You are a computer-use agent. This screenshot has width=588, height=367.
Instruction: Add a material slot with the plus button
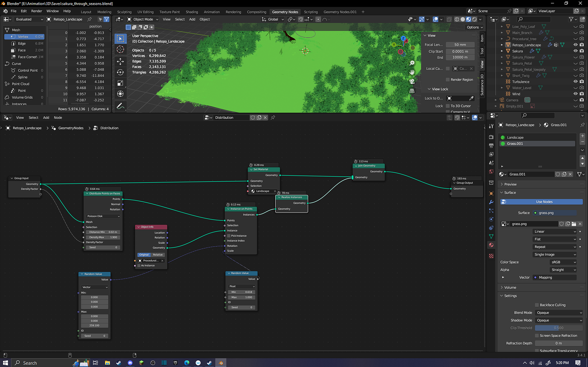click(582, 136)
